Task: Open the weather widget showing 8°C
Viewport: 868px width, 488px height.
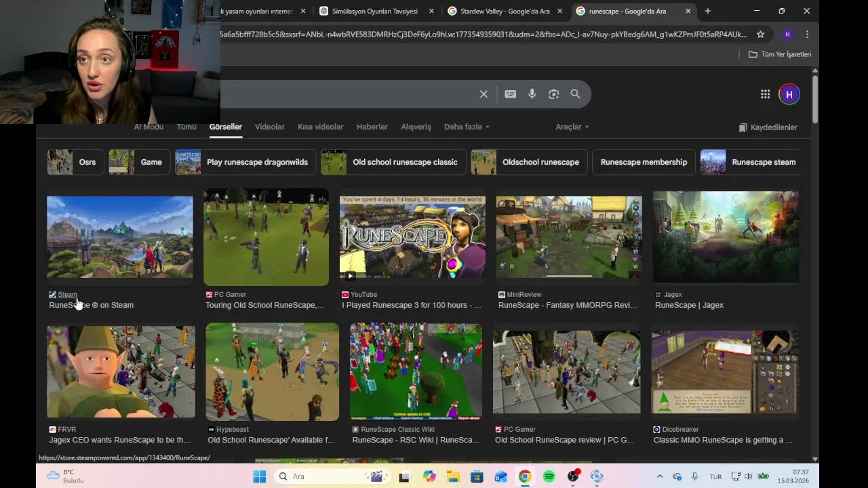Action: (66, 476)
